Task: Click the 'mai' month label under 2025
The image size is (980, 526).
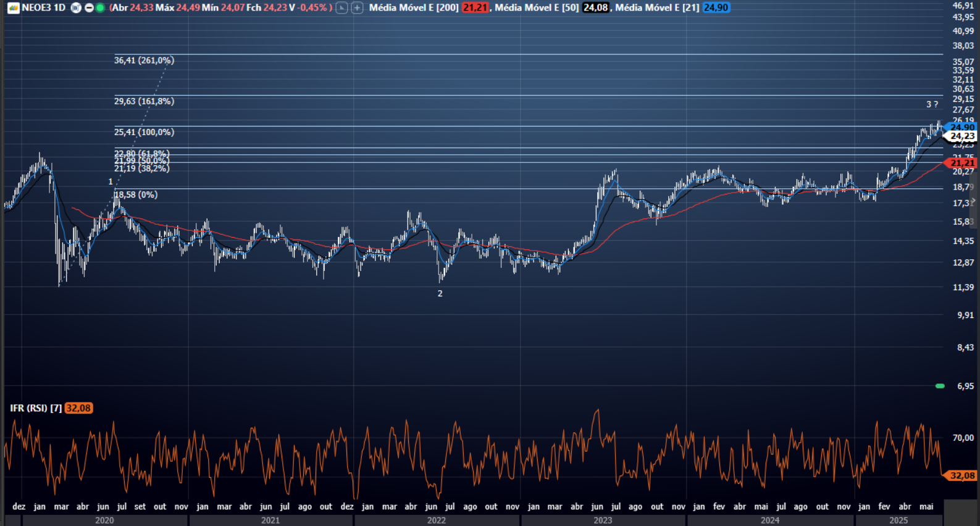Action: pyautogui.click(x=926, y=506)
